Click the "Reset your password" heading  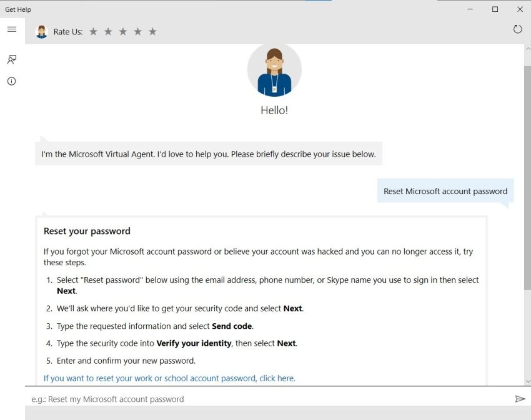pyautogui.click(x=87, y=231)
